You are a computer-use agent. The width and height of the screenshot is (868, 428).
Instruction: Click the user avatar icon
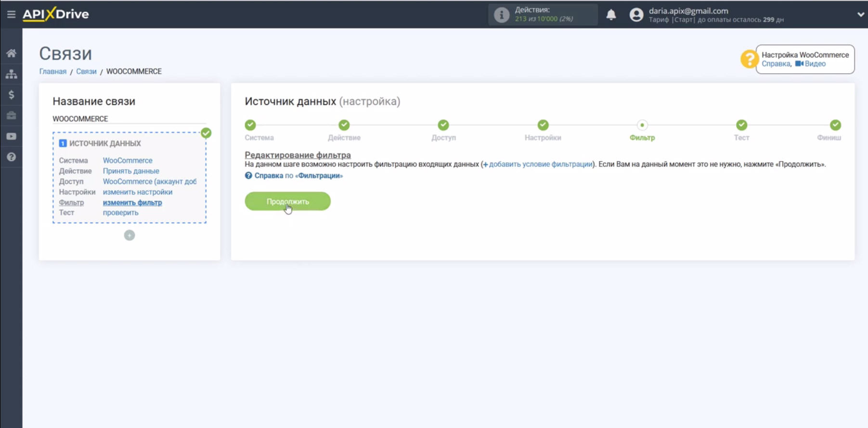tap(636, 15)
